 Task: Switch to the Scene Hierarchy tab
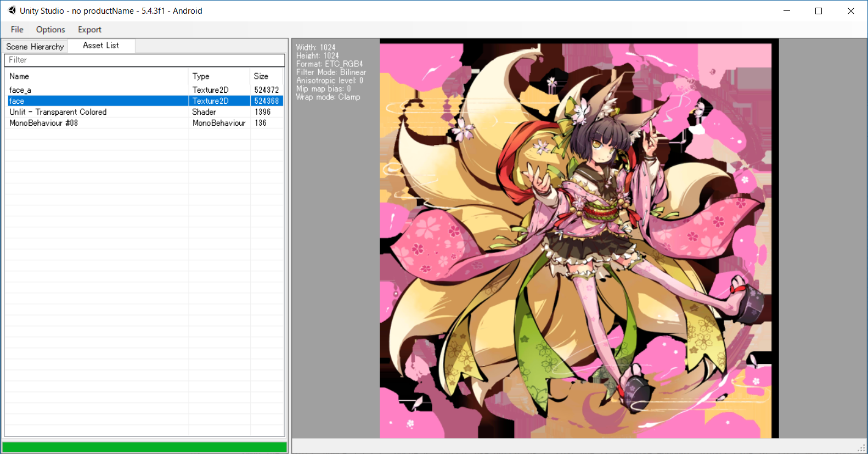[x=35, y=47]
